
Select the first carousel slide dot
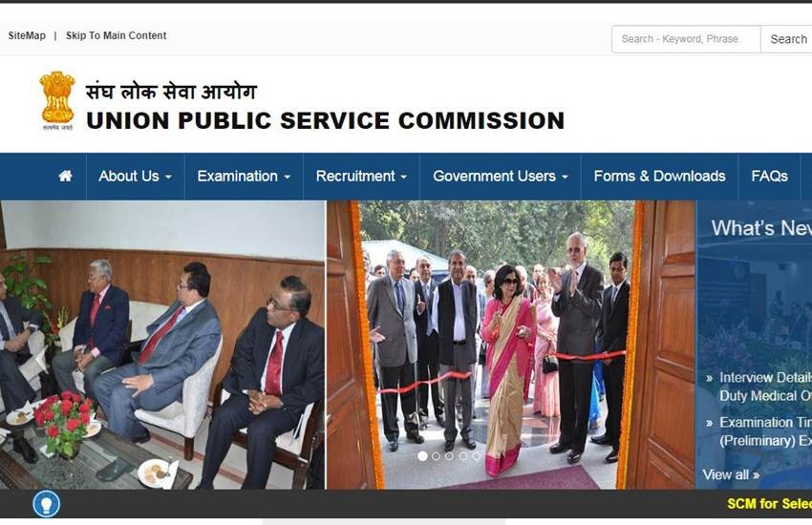tap(422, 455)
